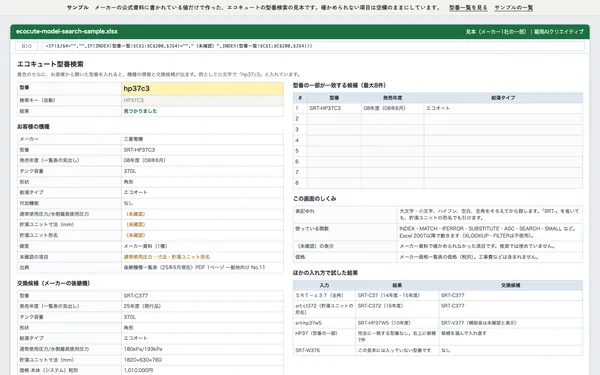Click the 交換候補(メーカーの後継機) section heading
Image resolution: width=600 pixels, height=375 pixels.
(54, 283)
